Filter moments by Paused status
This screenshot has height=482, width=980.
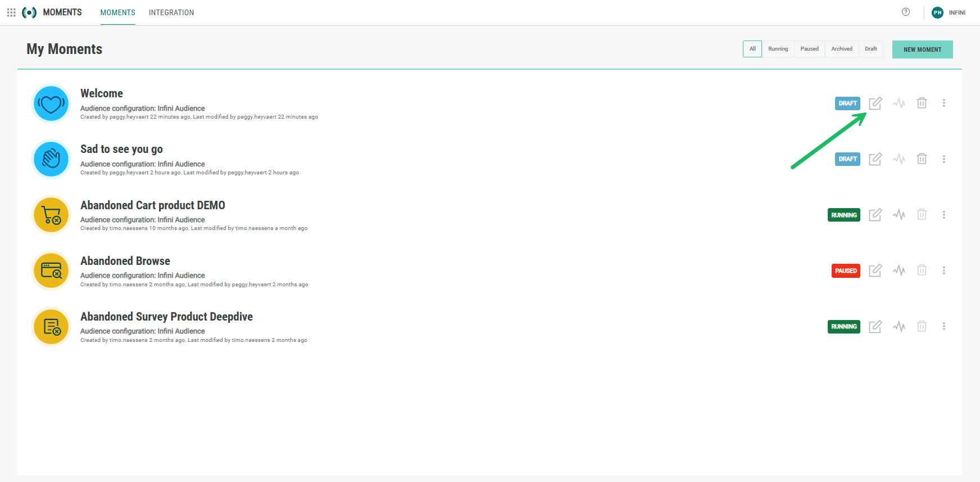809,49
